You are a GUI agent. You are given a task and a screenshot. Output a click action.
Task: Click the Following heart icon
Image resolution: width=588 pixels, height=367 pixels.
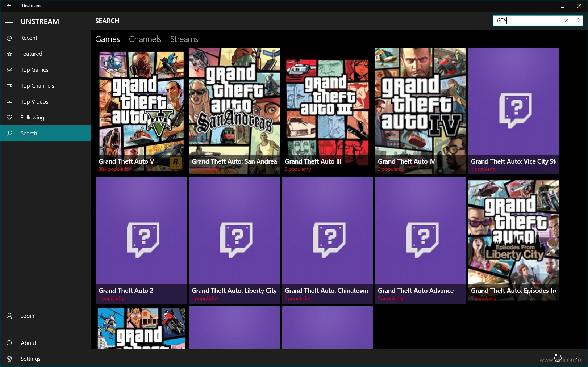click(x=9, y=118)
